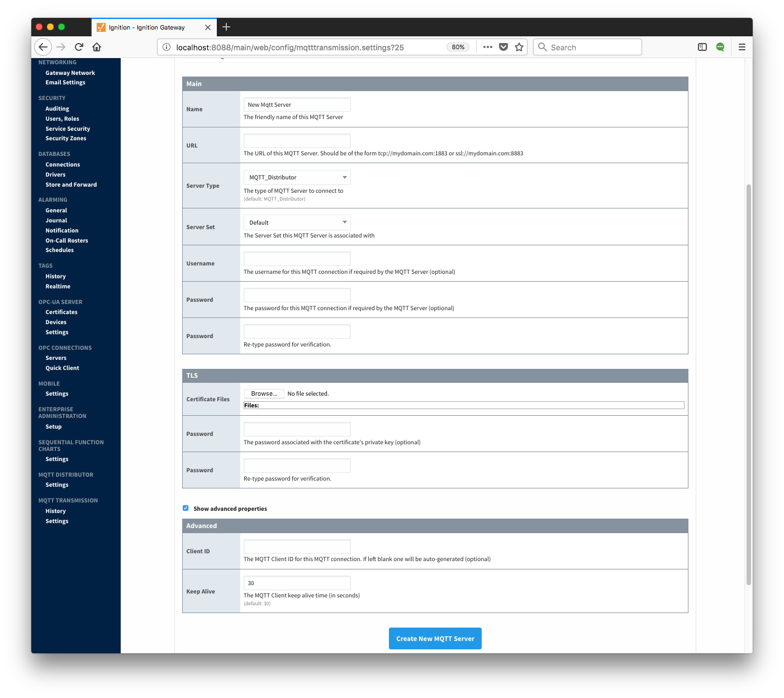Open the browser home page
The image size is (784, 698).
tap(97, 47)
